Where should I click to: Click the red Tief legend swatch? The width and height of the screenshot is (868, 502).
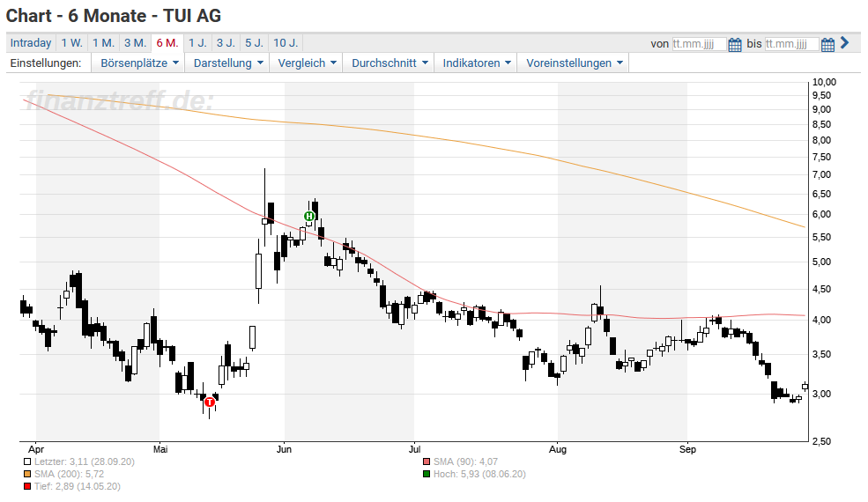27,486
